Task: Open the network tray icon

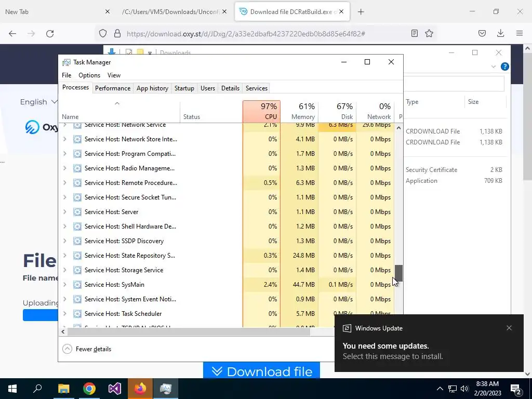Action: coord(453,389)
